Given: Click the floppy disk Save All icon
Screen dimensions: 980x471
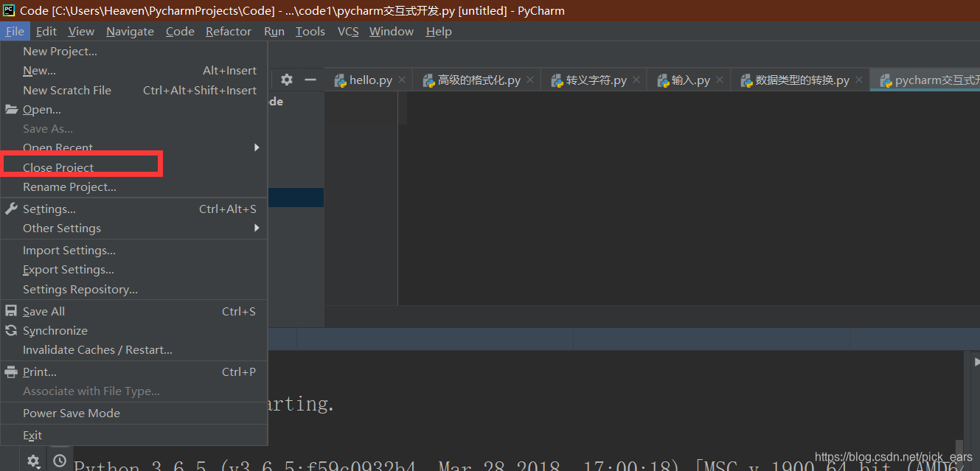Looking at the screenshot, I should pyautogui.click(x=11, y=312).
